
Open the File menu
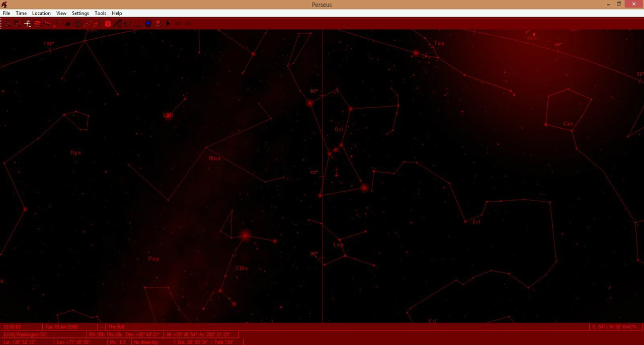[7, 13]
